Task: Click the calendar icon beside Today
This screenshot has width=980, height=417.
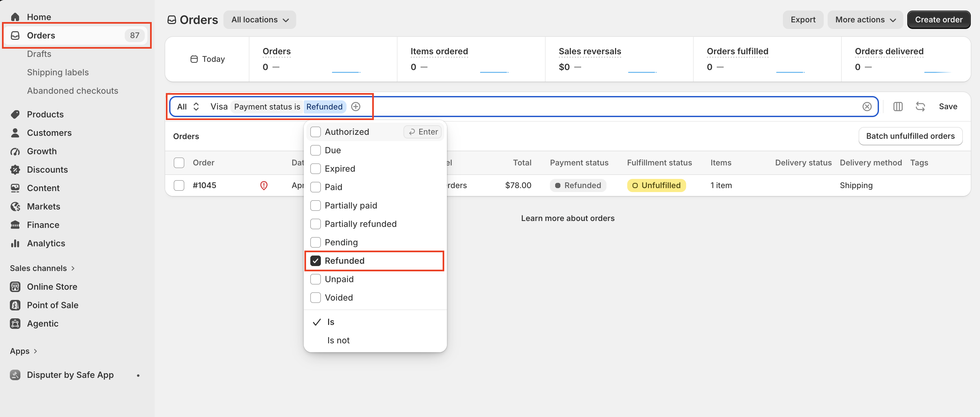Action: click(194, 59)
